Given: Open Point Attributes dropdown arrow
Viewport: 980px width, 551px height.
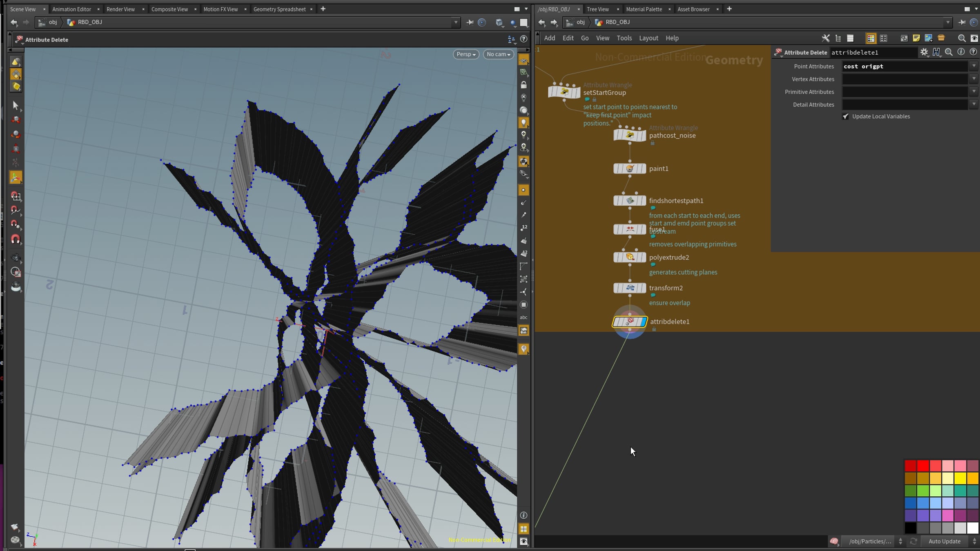Looking at the screenshot, I should pyautogui.click(x=974, y=66).
